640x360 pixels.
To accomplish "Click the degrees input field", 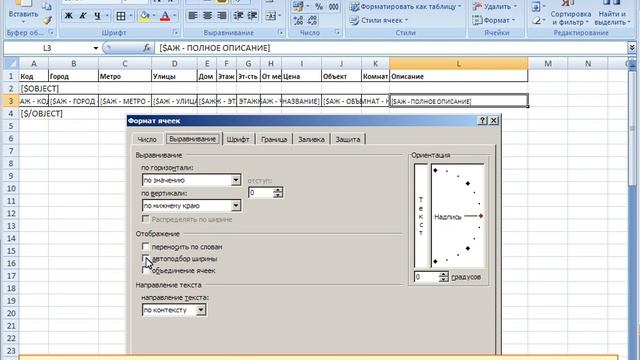I will click(x=427, y=277).
